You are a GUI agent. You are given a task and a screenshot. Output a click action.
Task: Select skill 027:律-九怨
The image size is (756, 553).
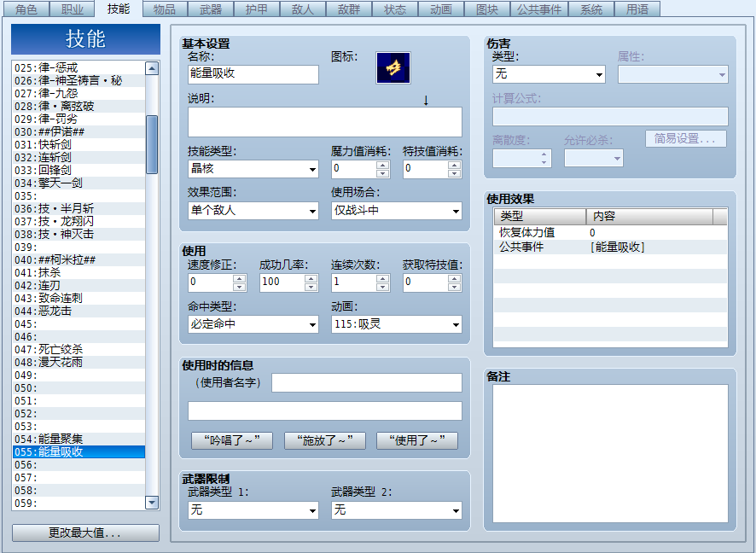click(x=79, y=93)
